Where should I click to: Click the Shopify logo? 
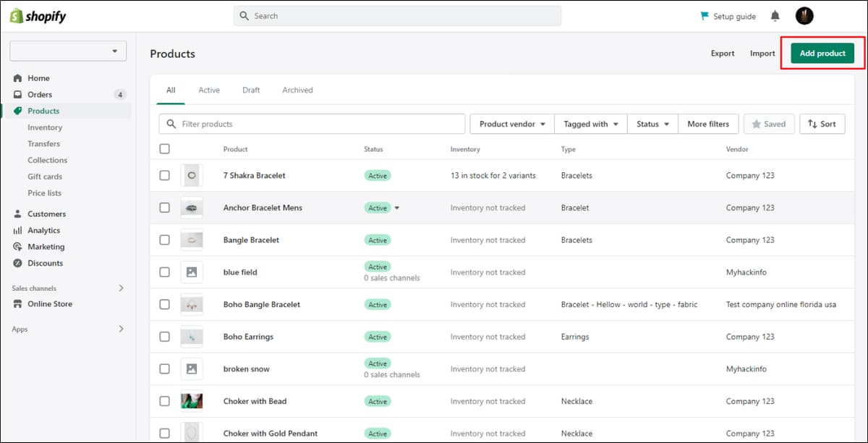point(38,16)
